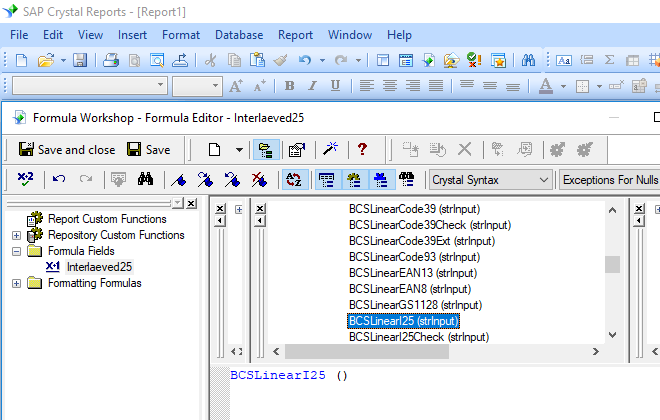Click the Show Properties icon in workshop toolbar
This screenshot has width=660, height=420.
[x=297, y=149]
